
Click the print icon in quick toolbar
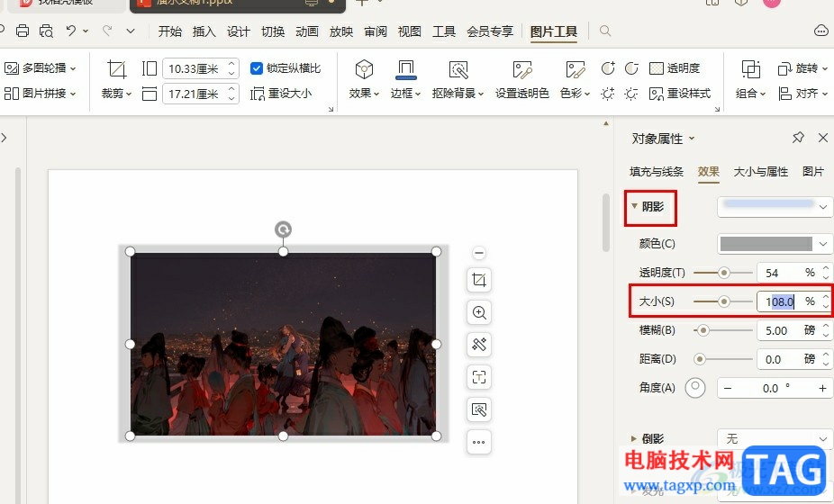click(23, 31)
